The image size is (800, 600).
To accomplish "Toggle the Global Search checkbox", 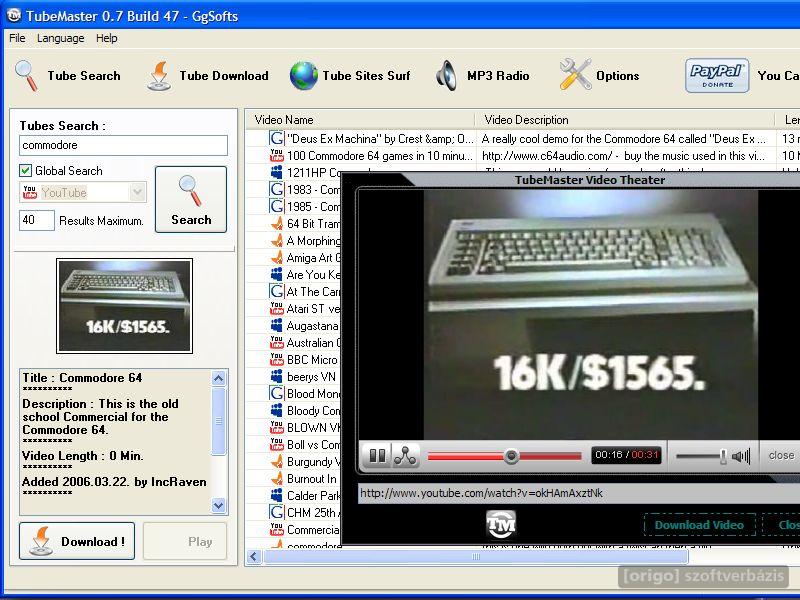I will click(x=26, y=170).
